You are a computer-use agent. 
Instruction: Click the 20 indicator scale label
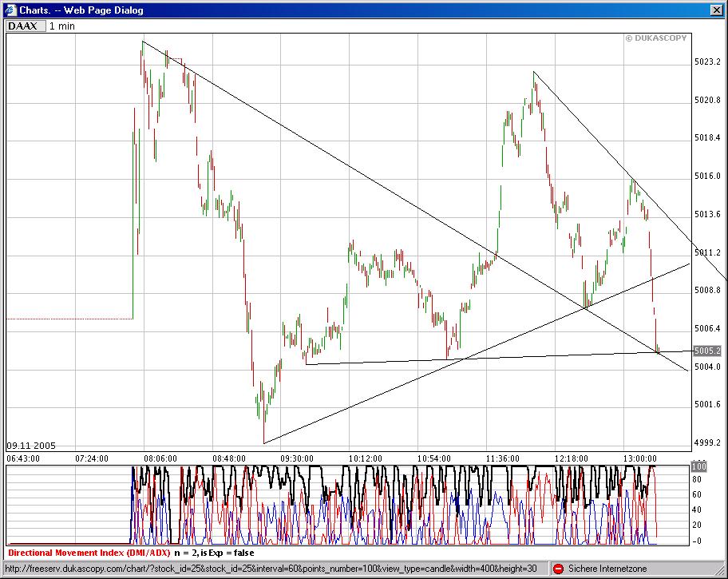[697, 525]
